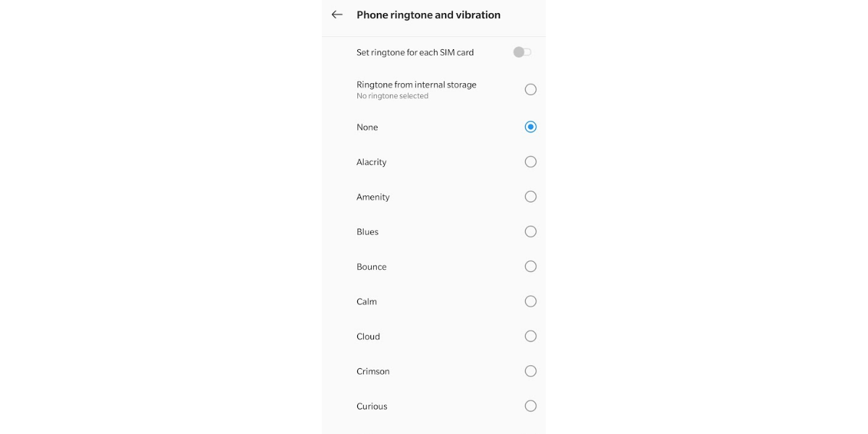
Task: Tap the Crimson ringtone name text
Action: click(x=373, y=371)
